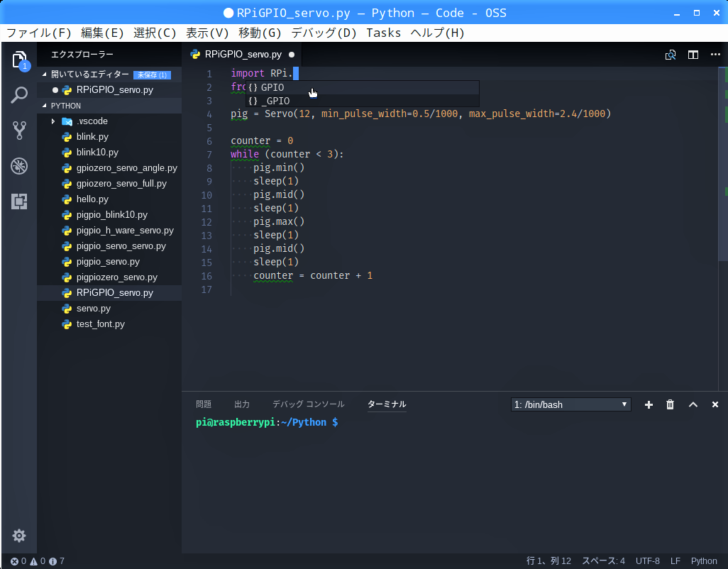This screenshot has width=728, height=569.
Task: Choose _GPIO from the autocomplete list
Action: (362, 101)
